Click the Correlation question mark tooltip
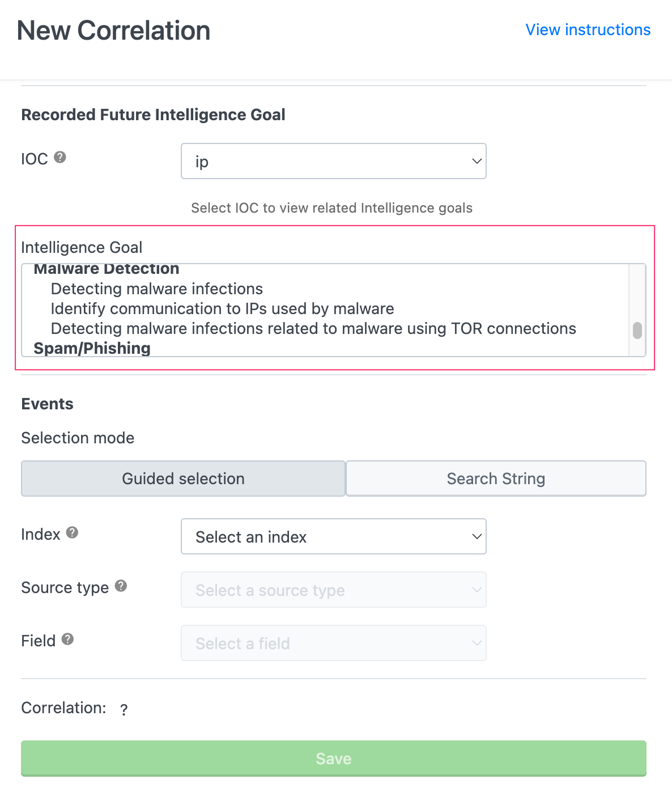The height and width of the screenshot is (796, 672). 124,709
